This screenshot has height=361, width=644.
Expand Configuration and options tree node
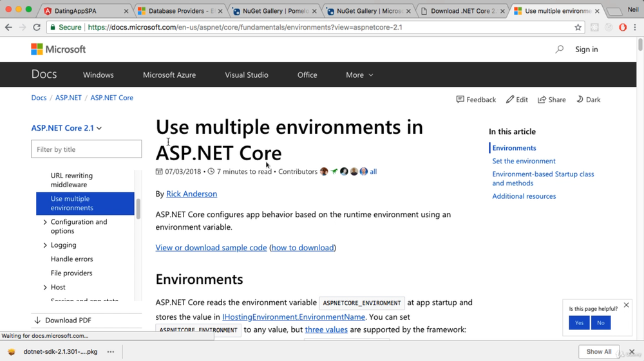click(x=45, y=223)
